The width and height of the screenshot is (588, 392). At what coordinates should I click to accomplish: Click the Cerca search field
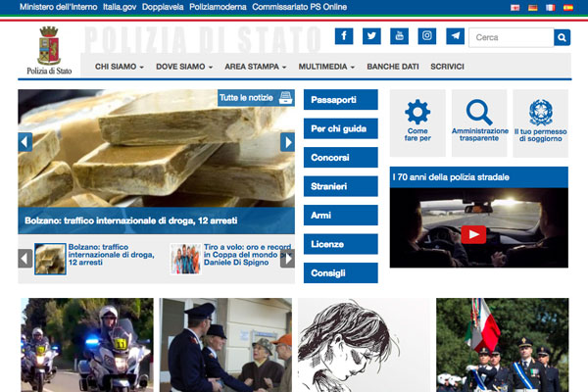click(x=512, y=37)
